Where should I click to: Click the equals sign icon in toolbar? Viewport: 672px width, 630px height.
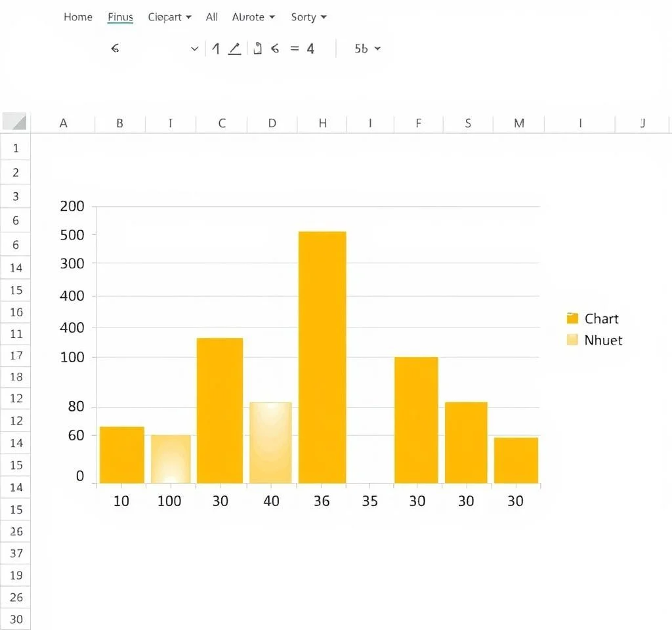tap(294, 49)
